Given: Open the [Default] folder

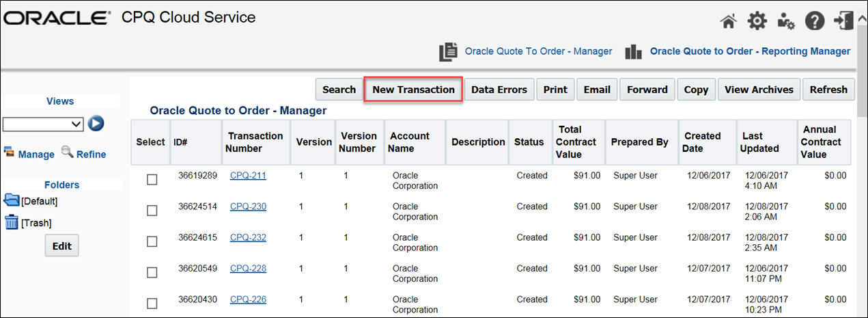Looking at the screenshot, I should click(31, 201).
